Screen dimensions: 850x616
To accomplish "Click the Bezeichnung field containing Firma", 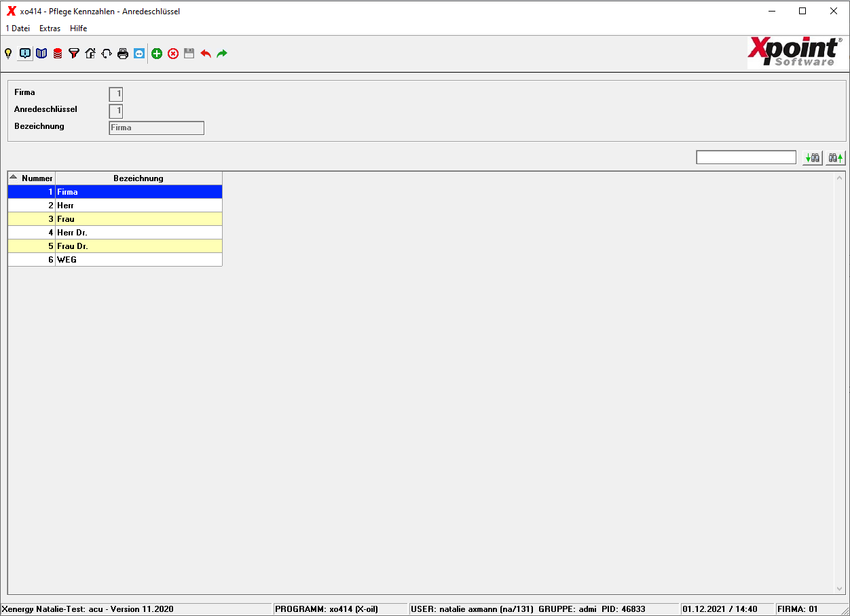I will (156, 128).
